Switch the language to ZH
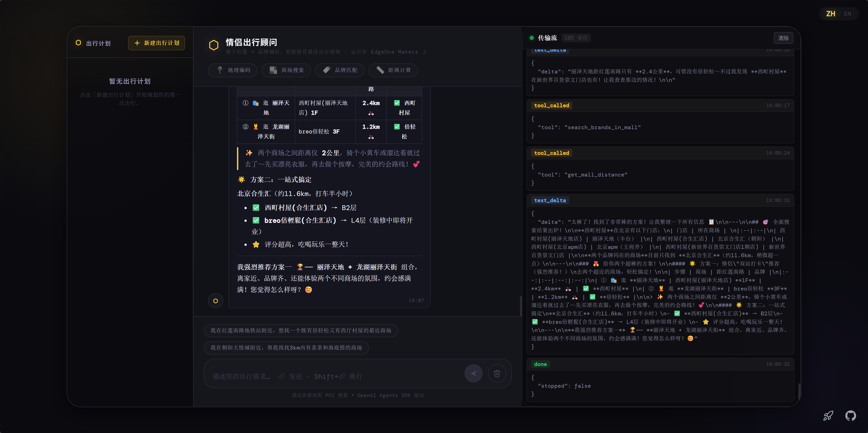Viewport: 868px width, 433px height. 831,14
